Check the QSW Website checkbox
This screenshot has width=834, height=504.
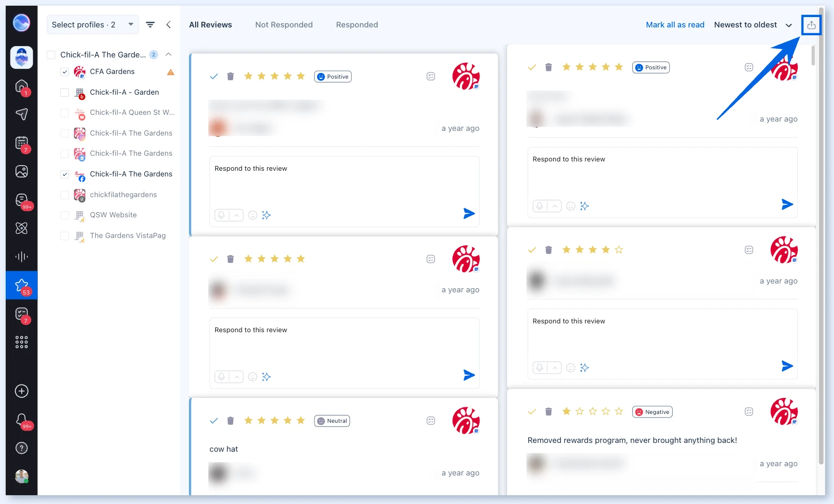tap(65, 215)
